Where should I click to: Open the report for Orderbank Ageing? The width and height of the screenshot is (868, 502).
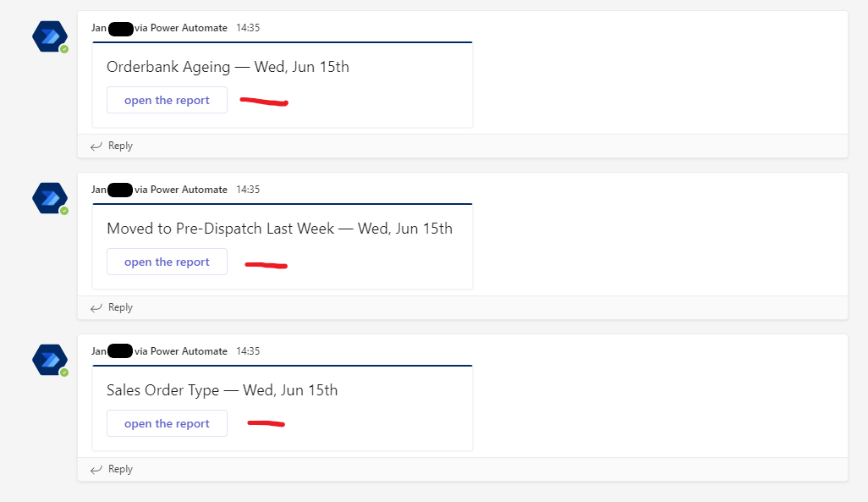[x=167, y=100]
